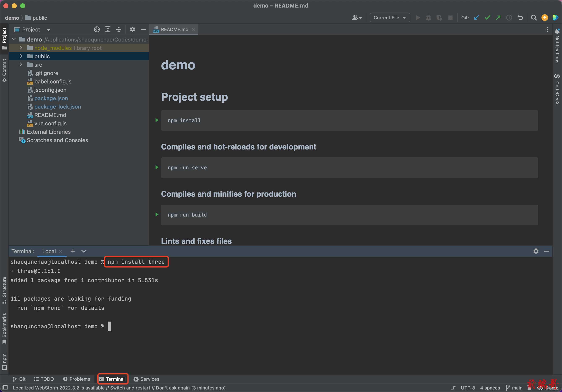Image resolution: width=562 pixels, height=392 pixels.
Task: Close the Local terminal tab
Action: [x=60, y=252]
